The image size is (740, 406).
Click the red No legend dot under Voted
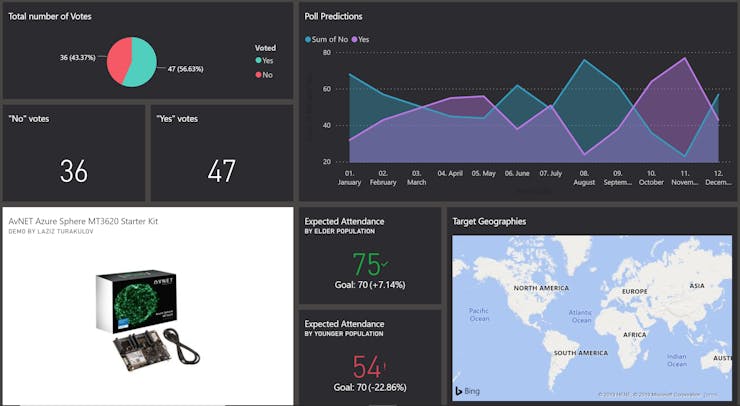pyautogui.click(x=257, y=75)
